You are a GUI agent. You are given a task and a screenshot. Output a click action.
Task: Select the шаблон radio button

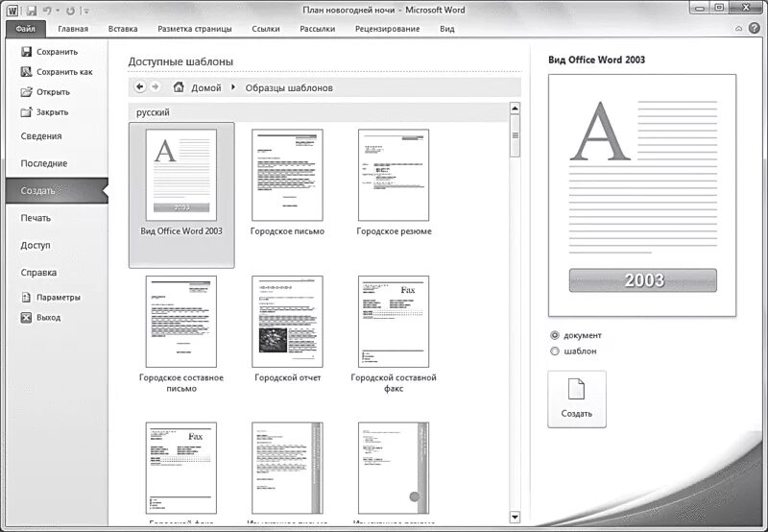click(555, 351)
